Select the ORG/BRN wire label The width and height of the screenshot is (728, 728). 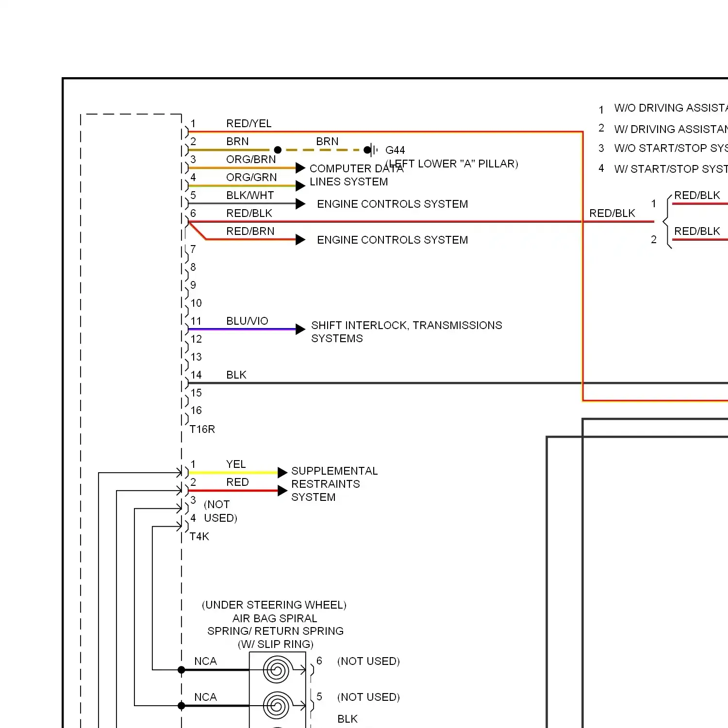click(251, 159)
